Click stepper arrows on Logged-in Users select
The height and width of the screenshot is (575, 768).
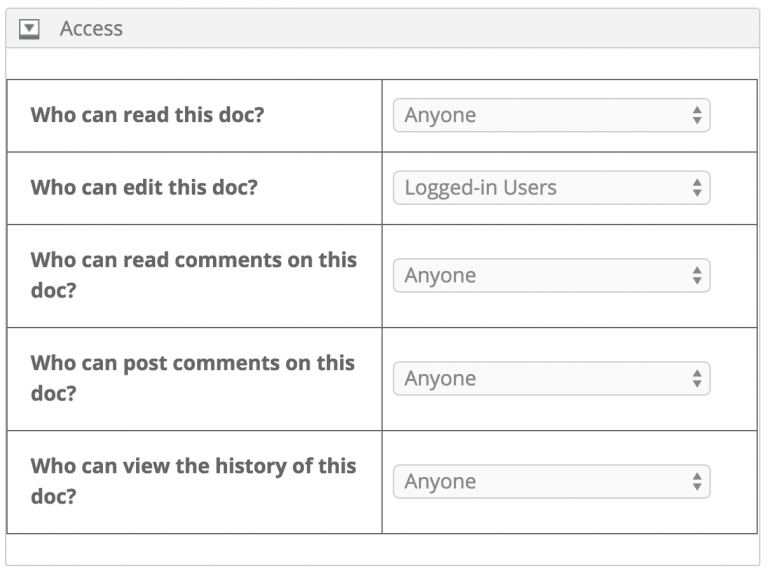[697, 188]
